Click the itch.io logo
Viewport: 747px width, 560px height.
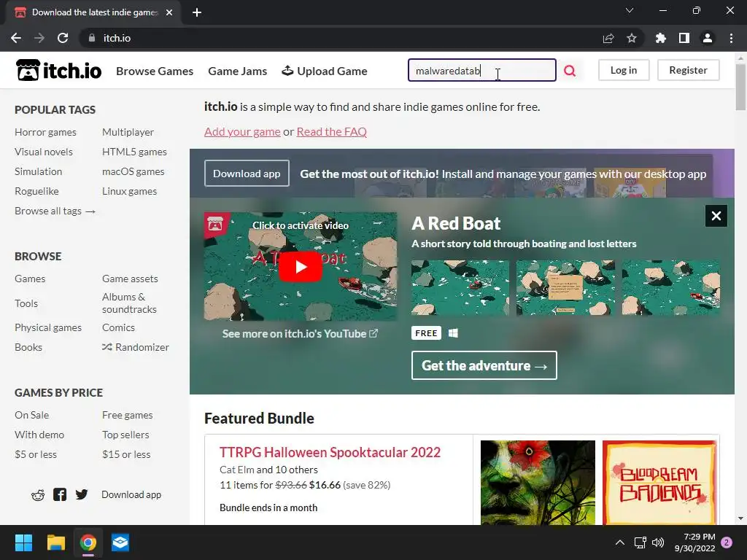(x=58, y=71)
